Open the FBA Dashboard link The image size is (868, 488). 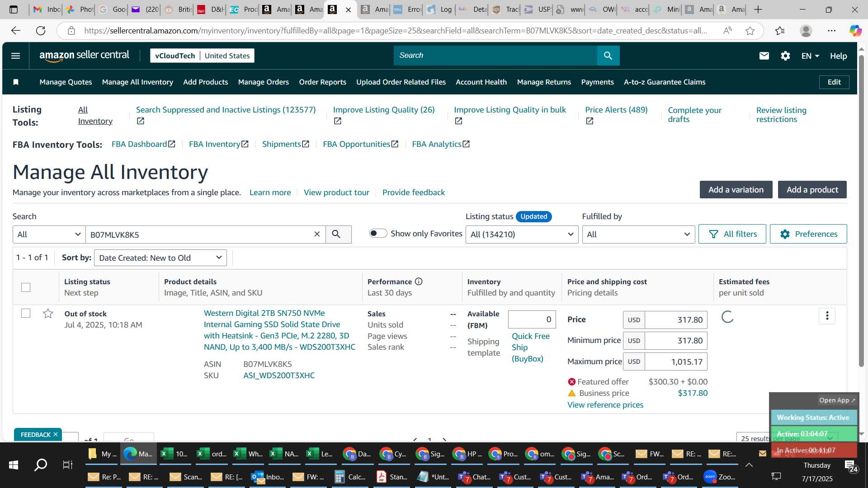point(143,144)
